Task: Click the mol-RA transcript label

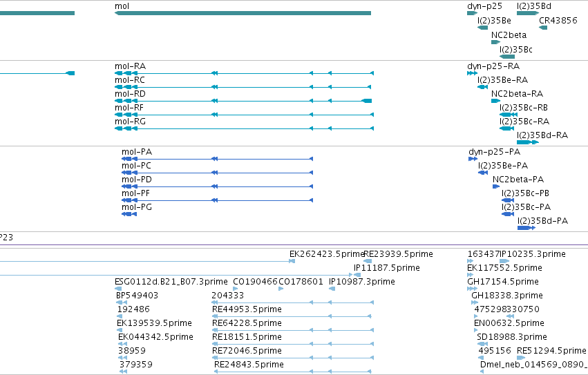Action: [x=130, y=66]
